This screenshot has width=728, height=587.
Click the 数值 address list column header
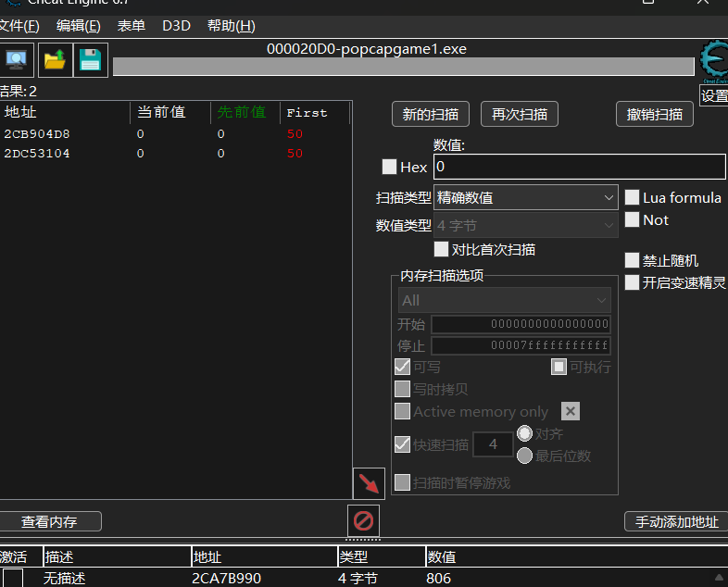(576, 556)
